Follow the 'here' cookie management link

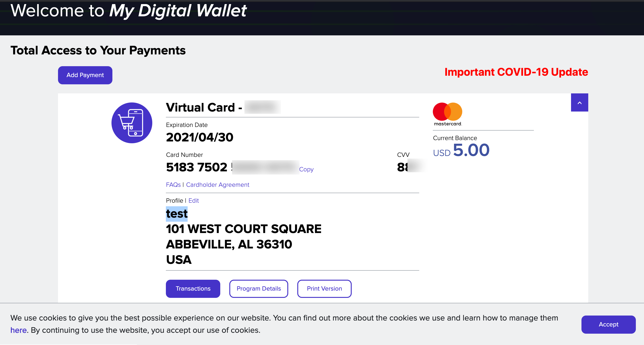pyautogui.click(x=18, y=330)
